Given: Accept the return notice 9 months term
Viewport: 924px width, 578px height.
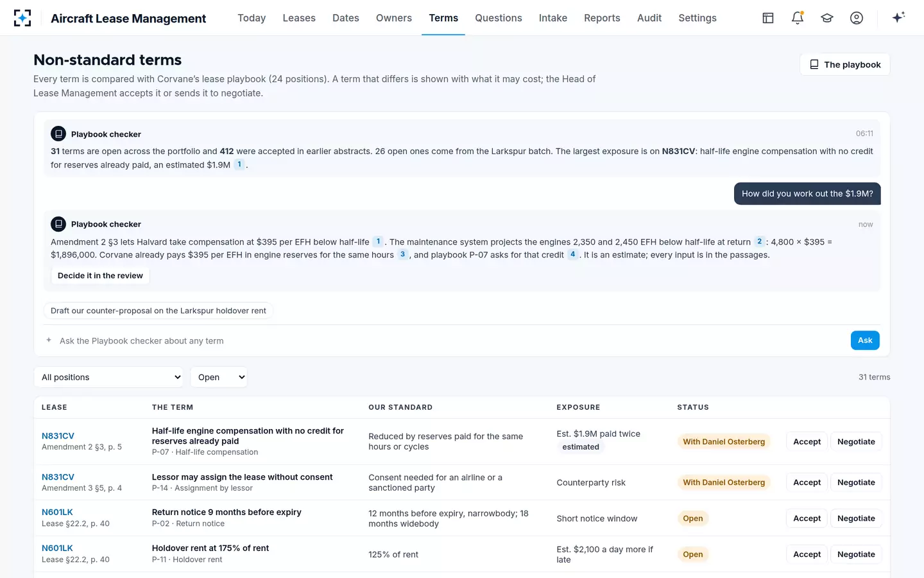Looking at the screenshot, I should click(807, 518).
